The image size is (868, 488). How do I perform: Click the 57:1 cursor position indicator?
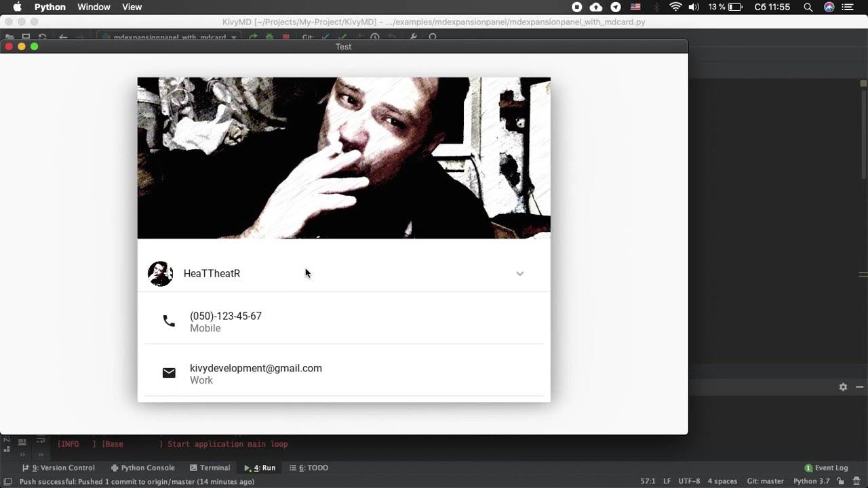tap(648, 482)
